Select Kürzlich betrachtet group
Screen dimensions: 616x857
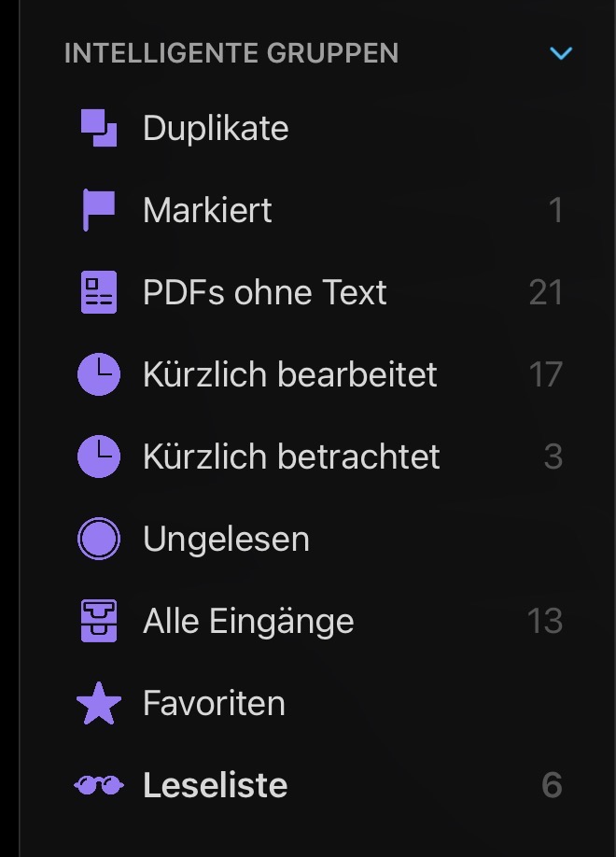click(x=291, y=457)
